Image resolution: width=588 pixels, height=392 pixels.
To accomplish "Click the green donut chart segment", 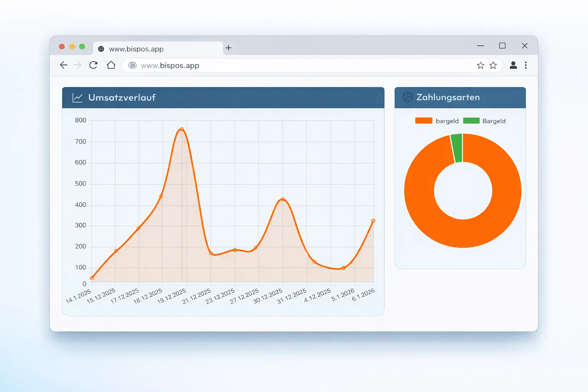I will (457, 148).
